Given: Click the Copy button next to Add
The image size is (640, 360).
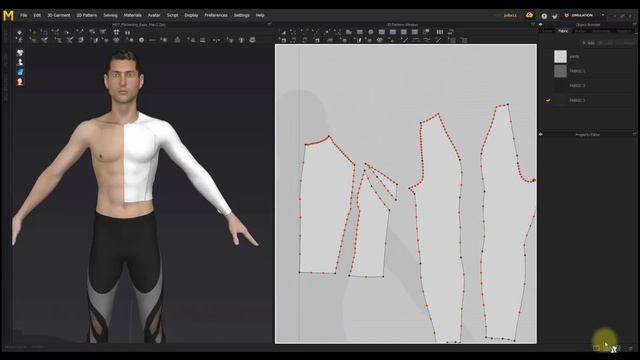Looking at the screenshot, I should 605,43.
